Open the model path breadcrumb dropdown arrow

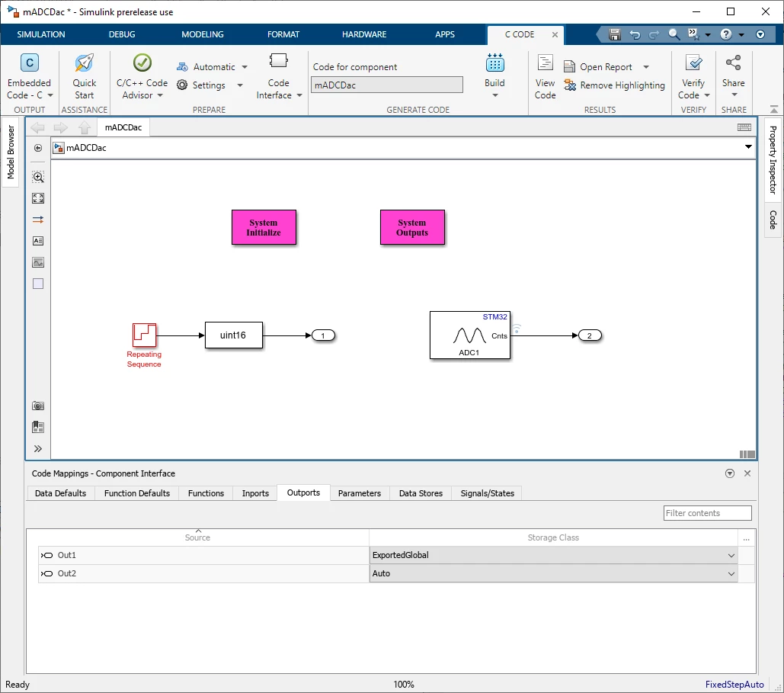click(748, 147)
